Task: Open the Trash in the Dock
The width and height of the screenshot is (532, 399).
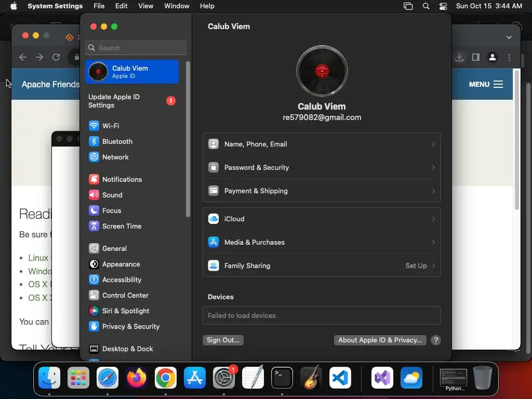Action: [483, 378]
